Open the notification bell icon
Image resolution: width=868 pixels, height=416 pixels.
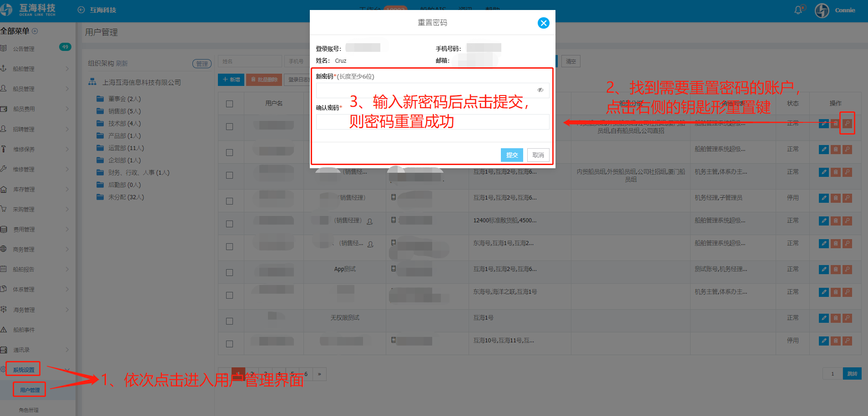[798, 10]
